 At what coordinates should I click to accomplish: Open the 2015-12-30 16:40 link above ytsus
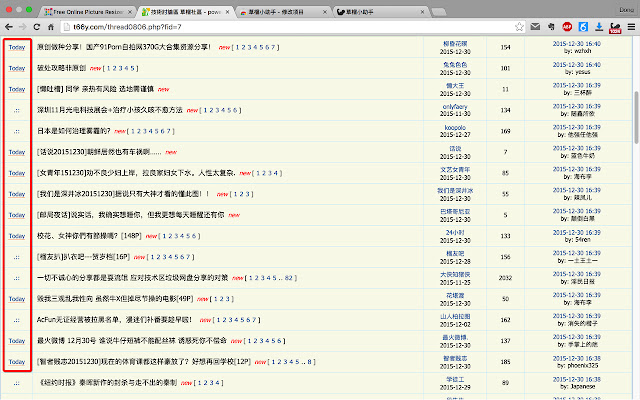577,64
